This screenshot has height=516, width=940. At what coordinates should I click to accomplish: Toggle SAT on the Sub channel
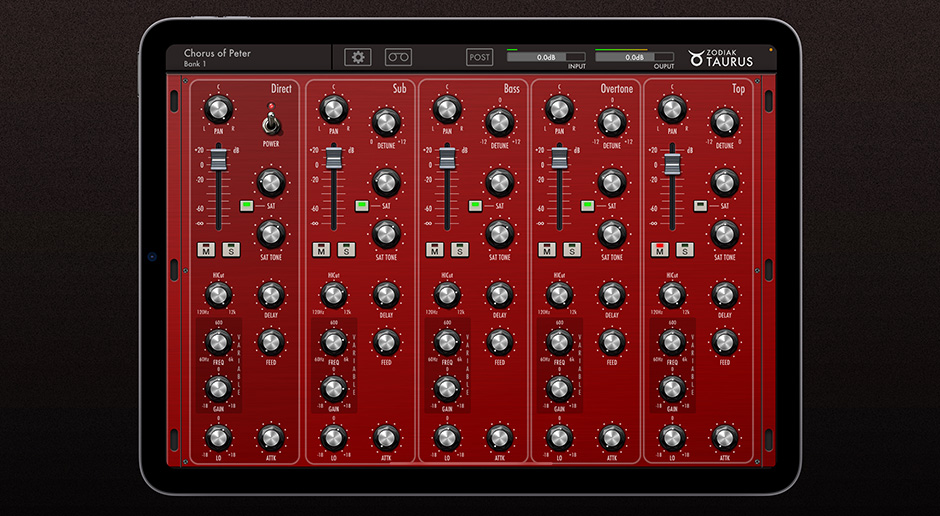pos(362,206)
